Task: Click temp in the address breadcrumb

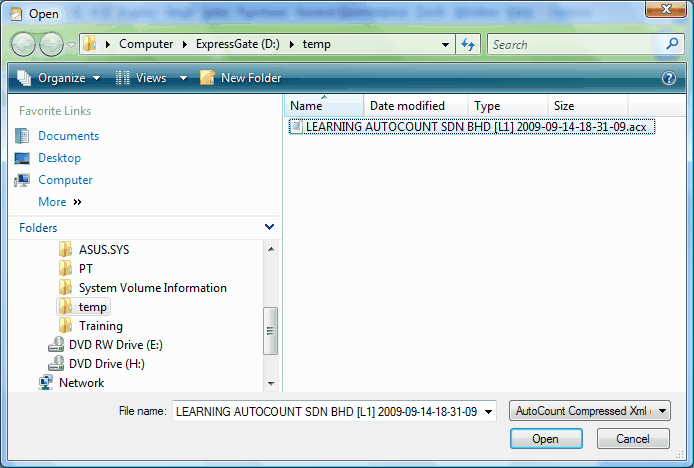Action: [316, 44]
